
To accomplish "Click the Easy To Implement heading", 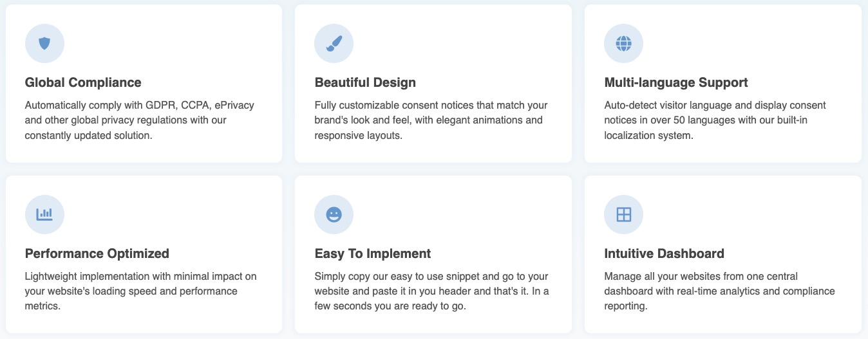I will pyautogui.click(x=373, y=253).
